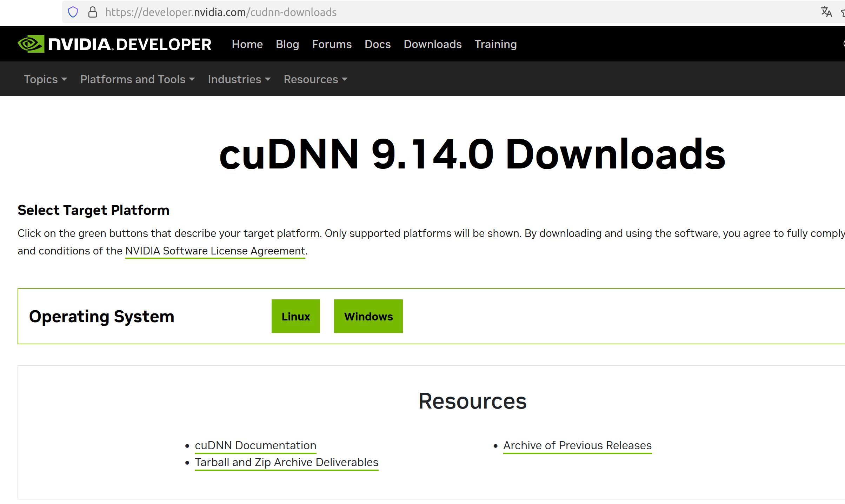Open NVIDIA Software License Agreement link

tap(215, 251)
